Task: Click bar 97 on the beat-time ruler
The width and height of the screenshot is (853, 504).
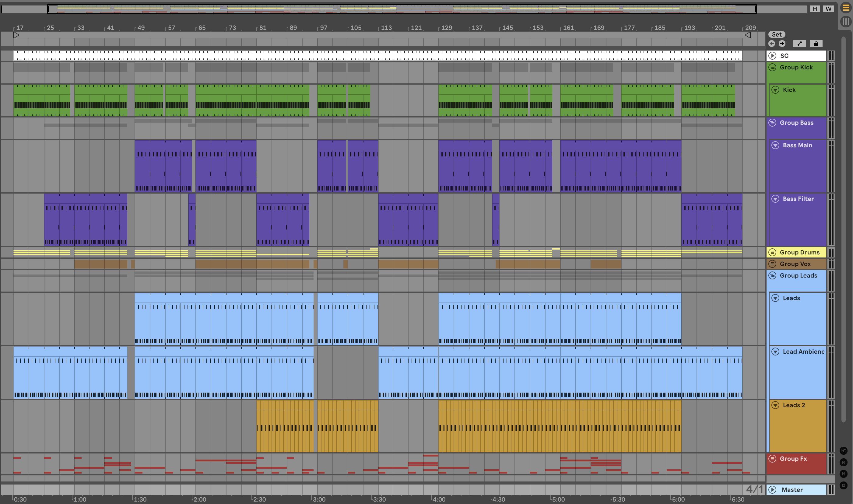Action: tap(323, 28)
